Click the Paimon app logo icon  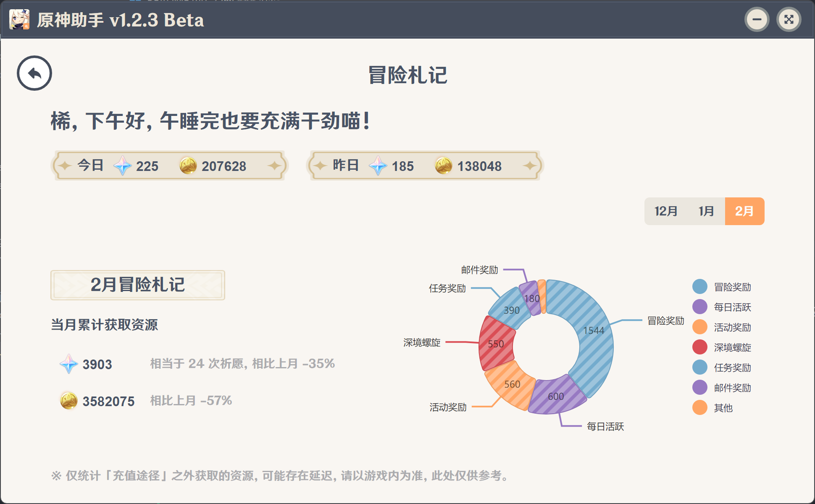[19, 19]
